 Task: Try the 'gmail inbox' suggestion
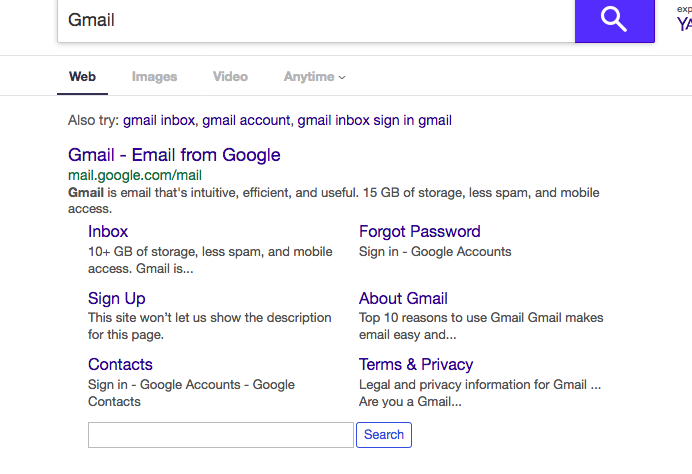click(159, 120)
